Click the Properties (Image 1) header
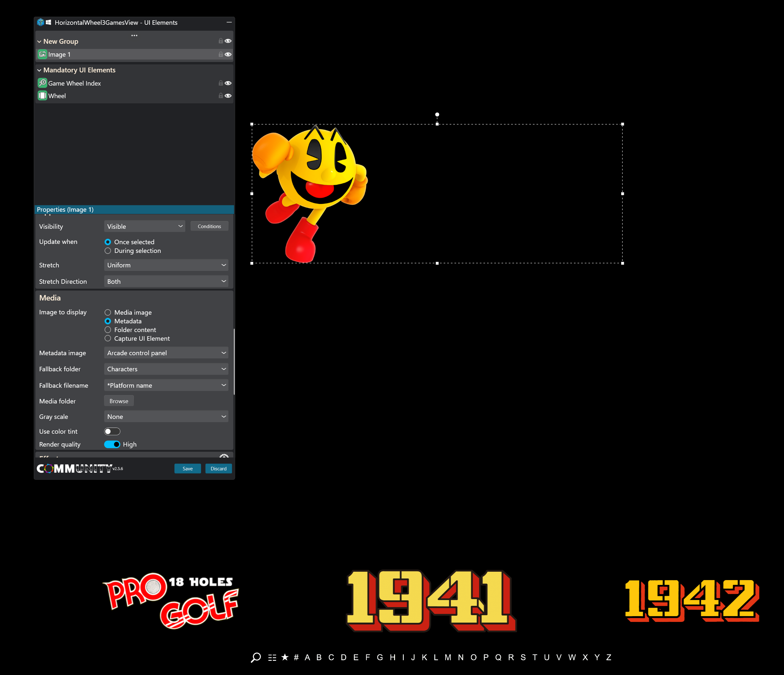This screenshot has width=784, height=675. point(134,210)
